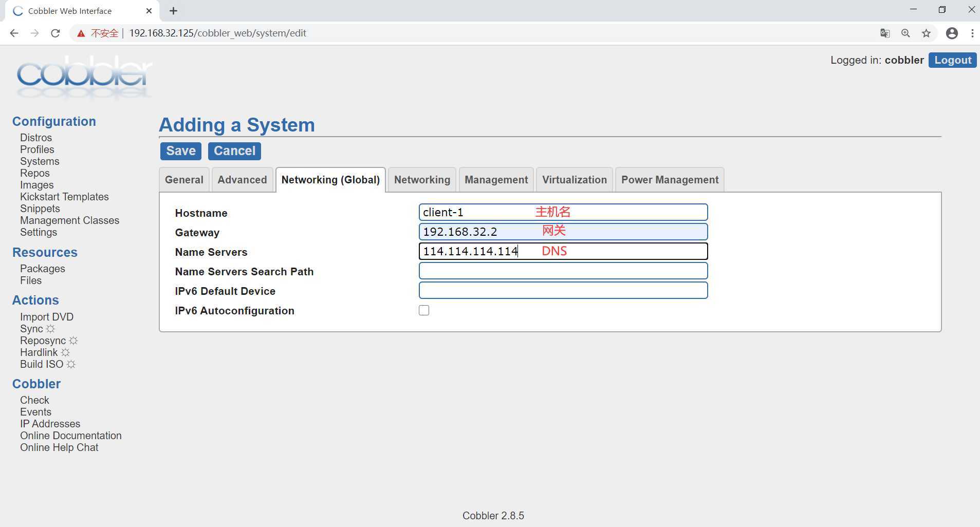Select the Networking (Global) tab

(330, 180)
